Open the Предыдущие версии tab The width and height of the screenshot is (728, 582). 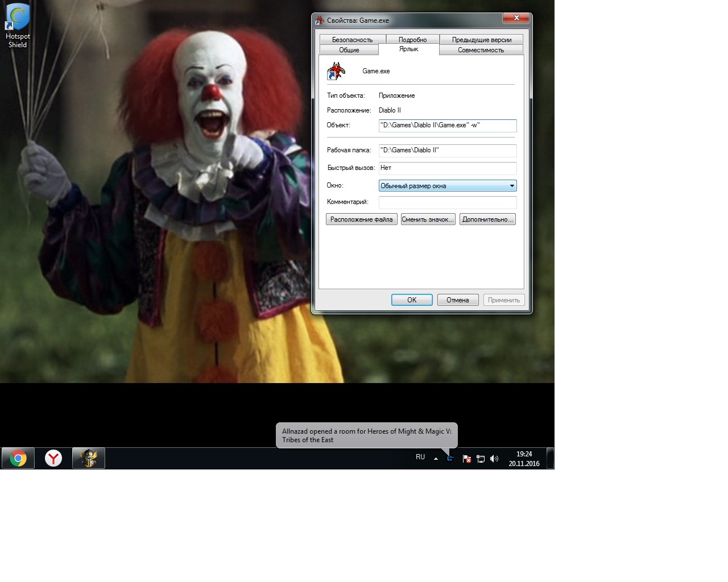tap(482, 40)
